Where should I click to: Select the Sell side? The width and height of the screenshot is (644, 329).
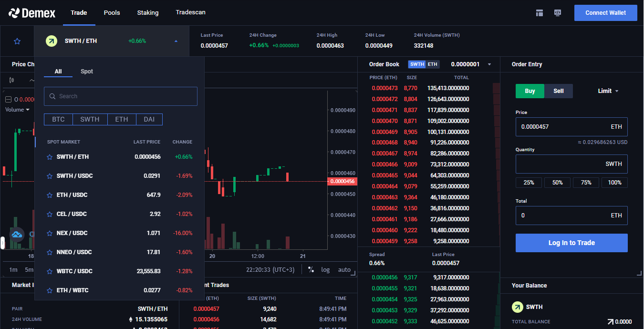coord(559,91)
